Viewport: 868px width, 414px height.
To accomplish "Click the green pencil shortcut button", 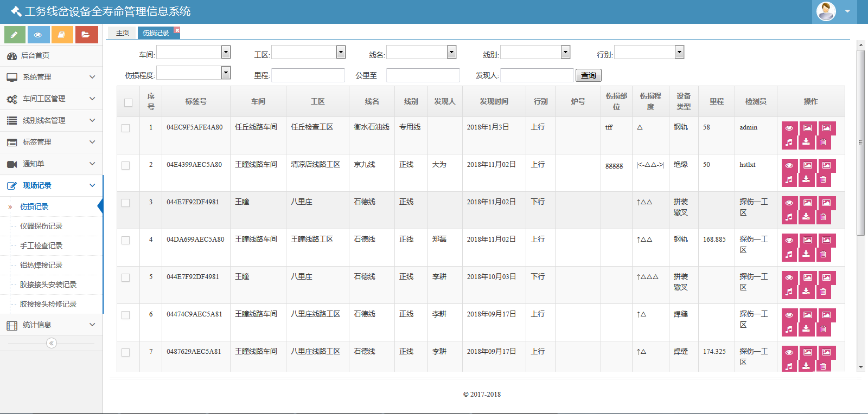I will click(x=15, y=35).
